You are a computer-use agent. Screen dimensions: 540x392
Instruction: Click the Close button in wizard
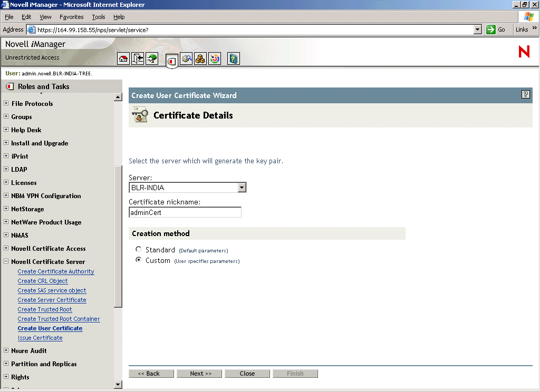point(247,374)
